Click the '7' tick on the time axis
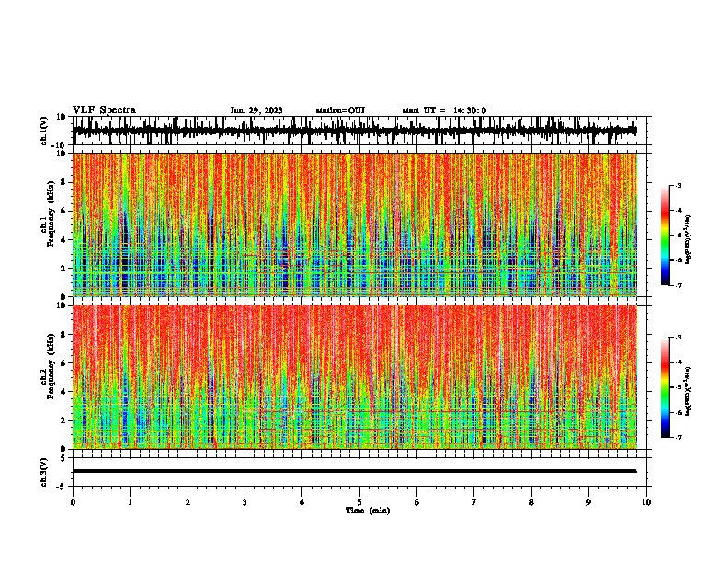Screen dimensions: 728x563 474,502
